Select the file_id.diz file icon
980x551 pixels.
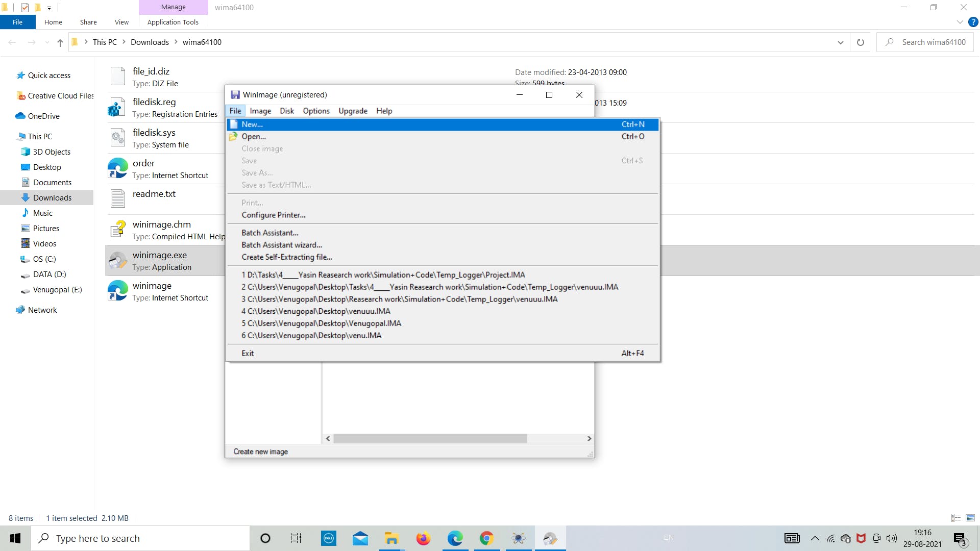click(118, 77)
